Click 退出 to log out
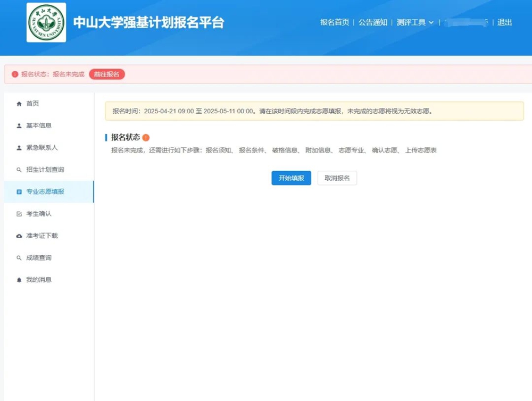The height and width of the screenshot is (401, 532). (504, 22)
